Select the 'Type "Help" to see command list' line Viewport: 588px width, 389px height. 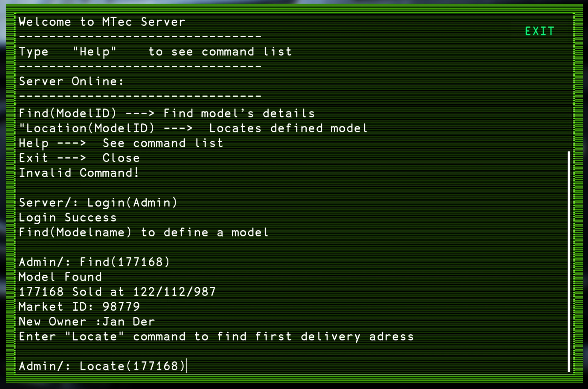155,52
